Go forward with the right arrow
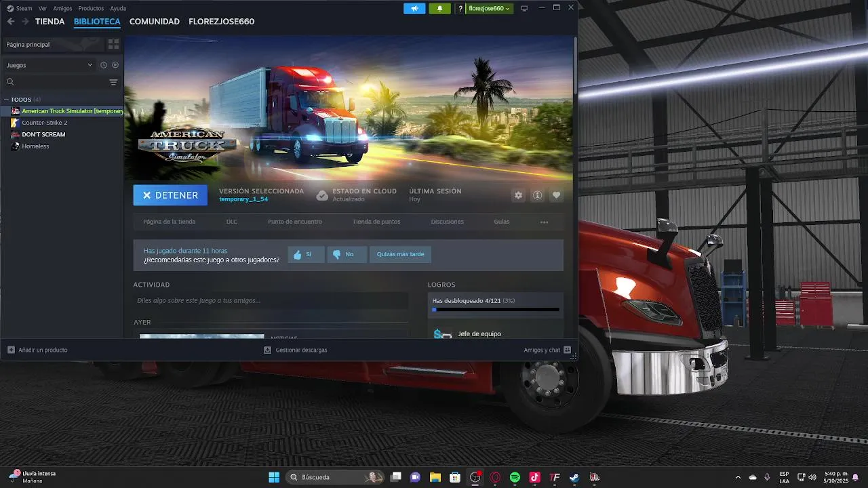The width and height of the screenshot is (868, 488). point(25,22)
